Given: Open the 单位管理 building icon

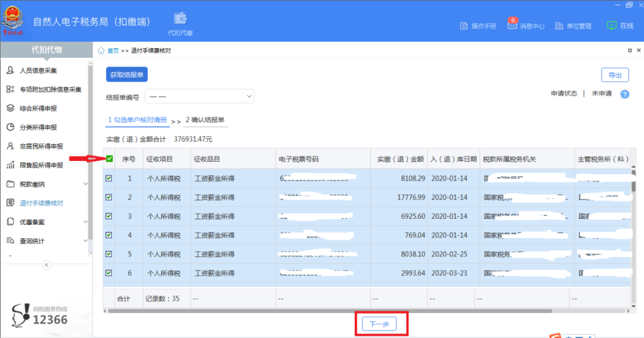Looking at the screenshot, I should [559, 26].
